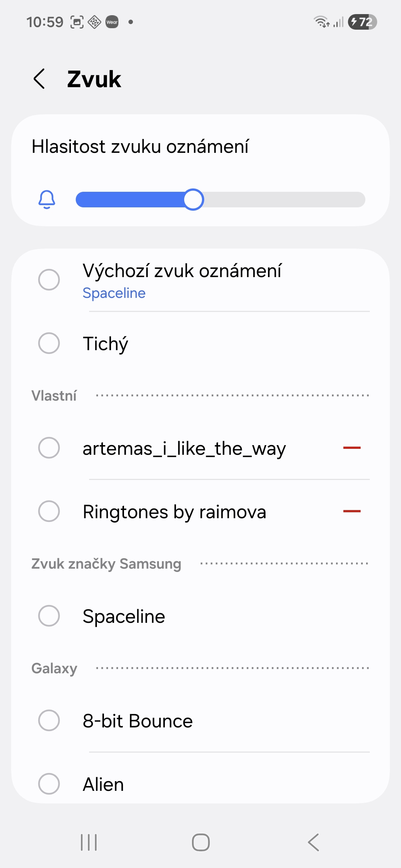Image resolution: width=401 pixels, height=868 pixels.
Task: Tap the notification bell volume icon
Action: tap(47, 200)
